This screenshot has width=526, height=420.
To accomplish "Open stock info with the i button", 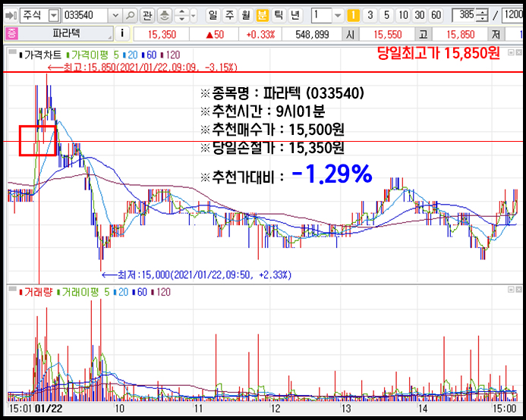I will (x=122, y=34).
